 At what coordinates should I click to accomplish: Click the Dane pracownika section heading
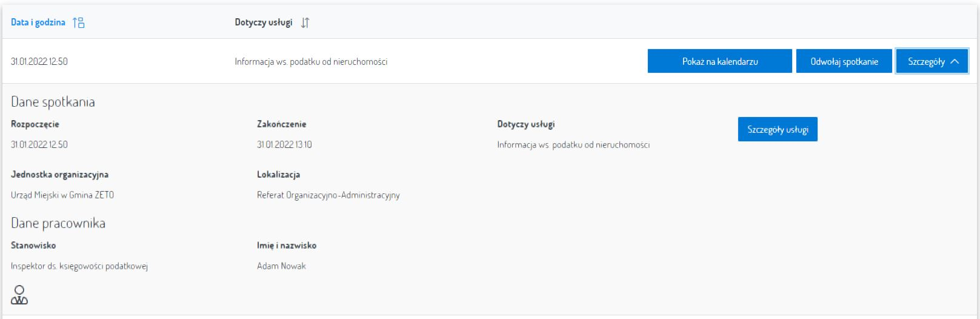[x=58, y=223]
